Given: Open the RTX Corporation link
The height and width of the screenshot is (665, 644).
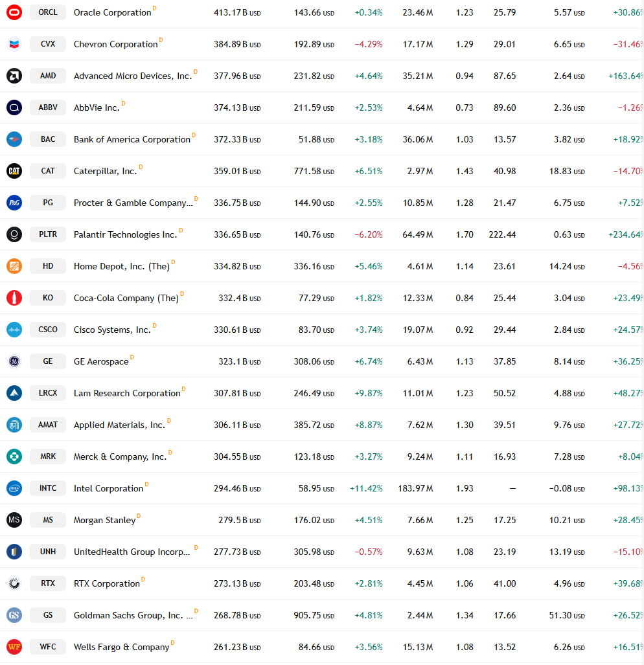Looking at the screenshot, I should (x=107, y=584).
